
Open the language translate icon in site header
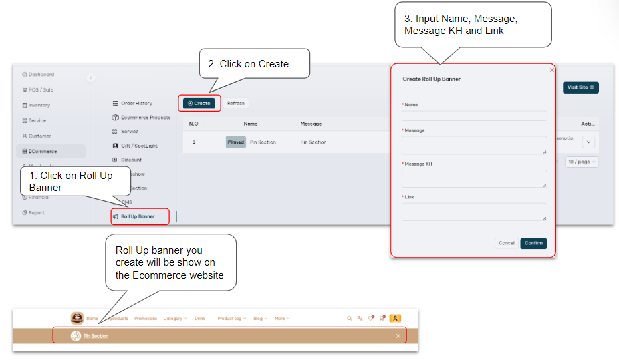tap(360, 319)
